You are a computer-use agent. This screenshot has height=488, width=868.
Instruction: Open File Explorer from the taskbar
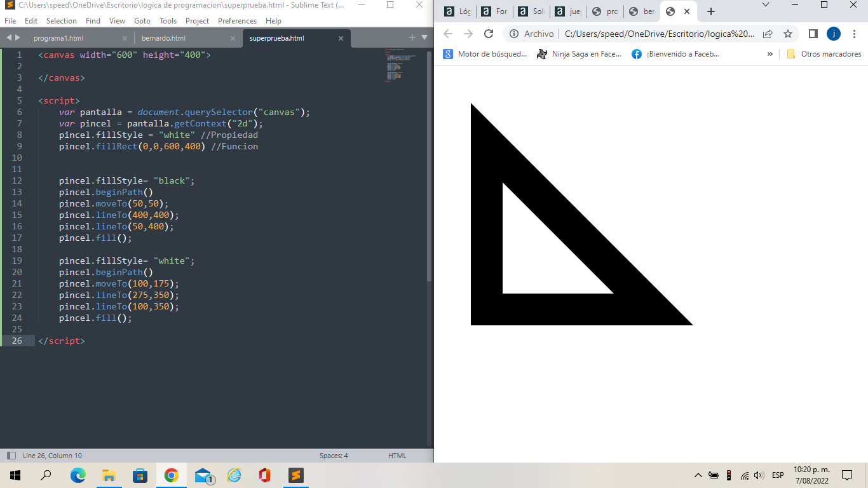coord(109,475)
